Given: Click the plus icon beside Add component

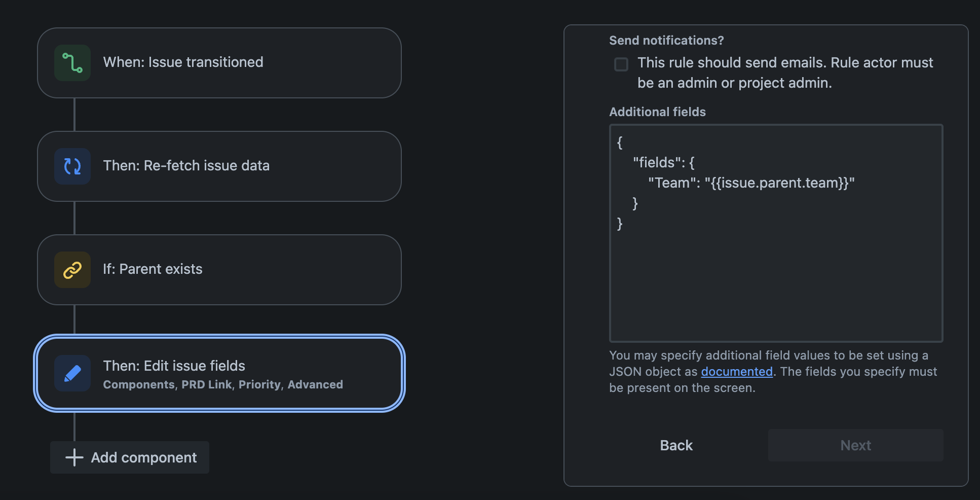Looking at the screenshot, I should pos(74,457).
